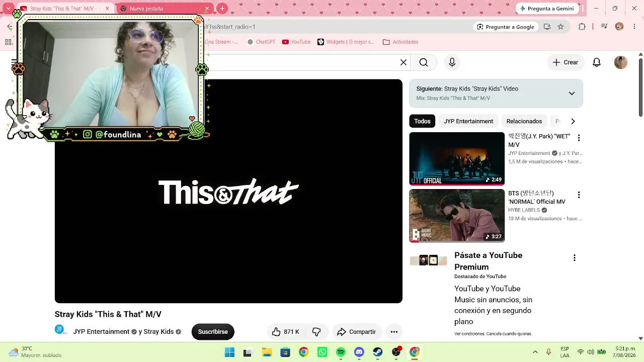This screenshot has width=644, height=362.
Task: Open the BTS 'NORMAL' Official MV thumbnail
Action: pyautogui.click(x=457, y=216)
